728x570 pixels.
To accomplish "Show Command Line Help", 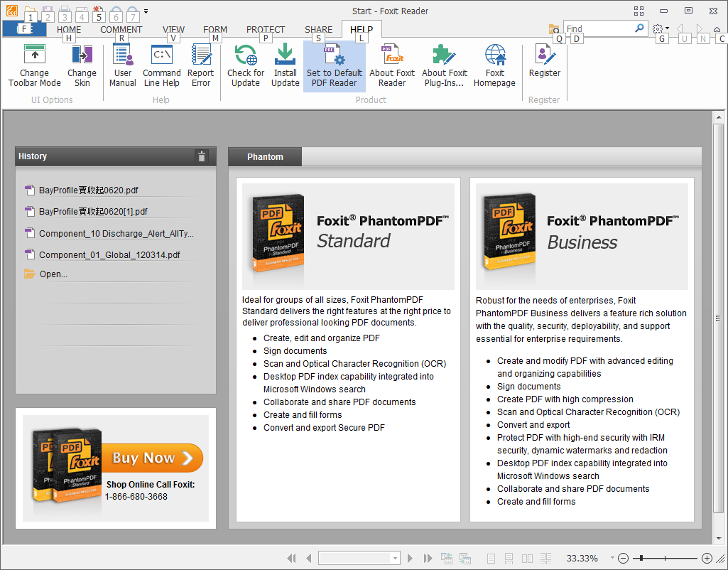I will [161, 66].
